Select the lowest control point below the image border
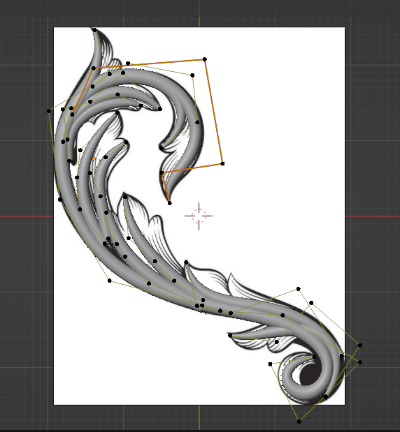The width and height of the screenshot is (400, 432). coord(299,421)
